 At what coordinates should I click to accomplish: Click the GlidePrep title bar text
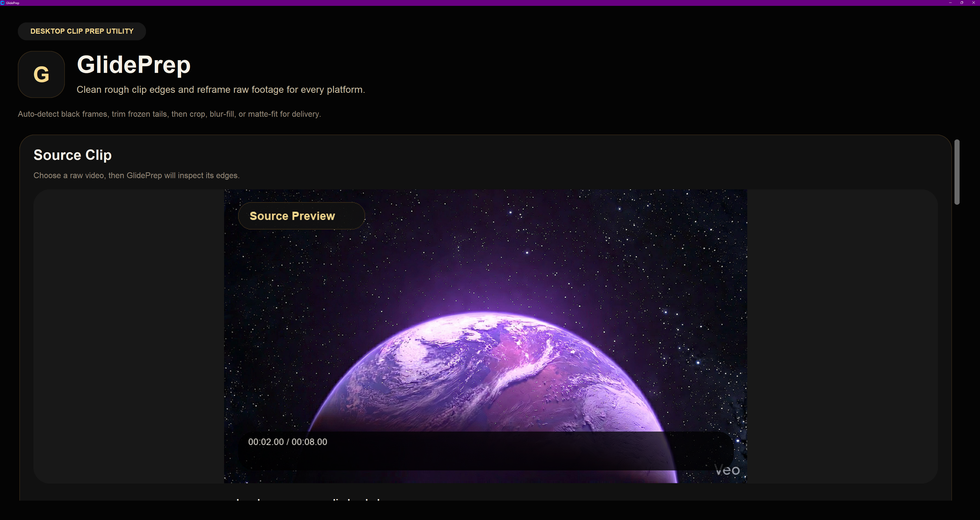tap(13, 3)
